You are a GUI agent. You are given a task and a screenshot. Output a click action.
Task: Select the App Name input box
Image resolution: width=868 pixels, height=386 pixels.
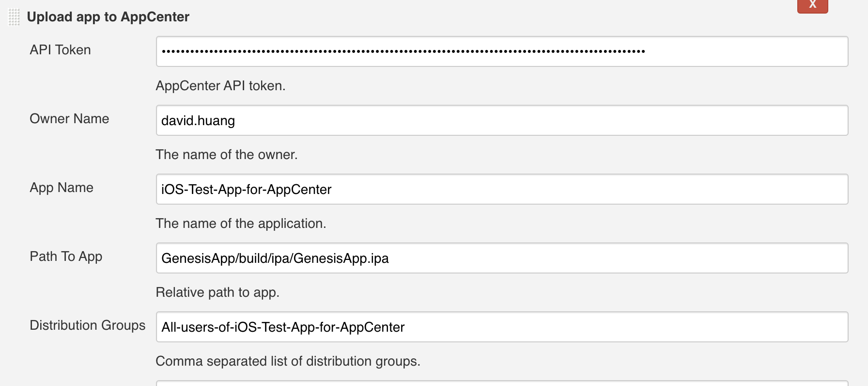(x=501, y=189)
